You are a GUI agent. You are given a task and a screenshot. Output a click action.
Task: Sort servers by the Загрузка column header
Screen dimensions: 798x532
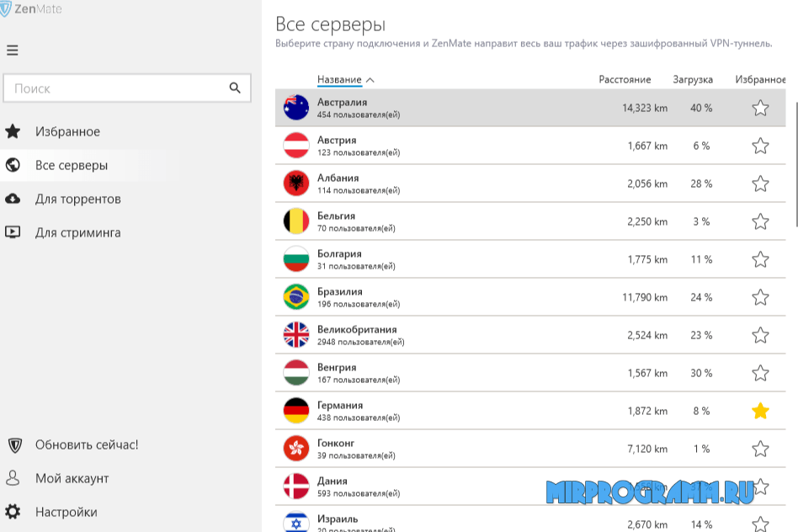tap(693, 79)
